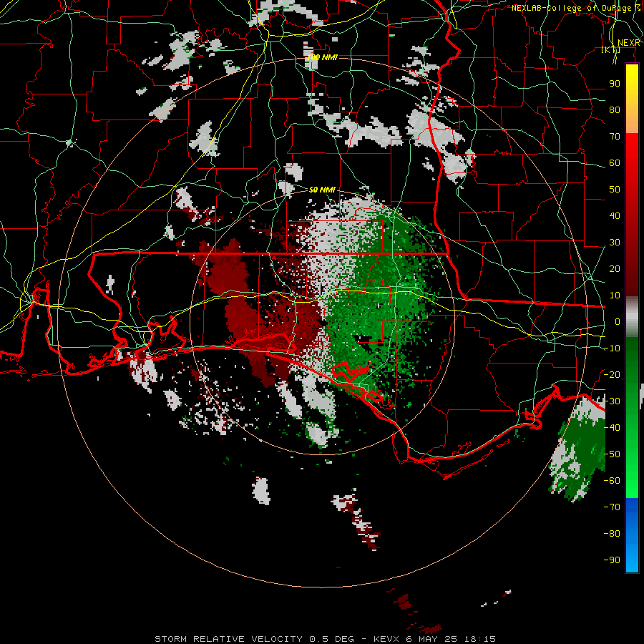Click the "30" value on the velocity scale

click(615, 243)
